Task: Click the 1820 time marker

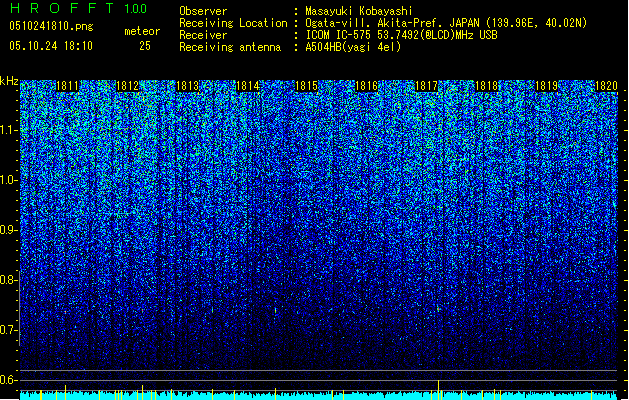Action: click(606, 86)
